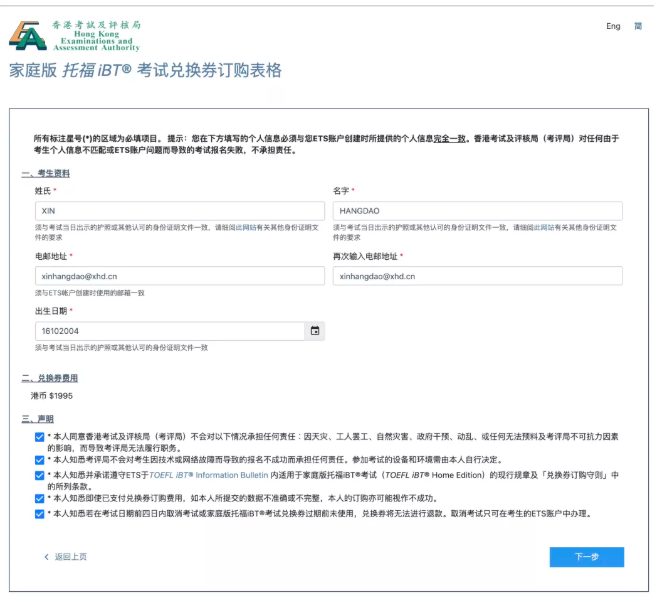
Task: Click the 姓氏 field containing XIN
Action: (x=179, y=211)
